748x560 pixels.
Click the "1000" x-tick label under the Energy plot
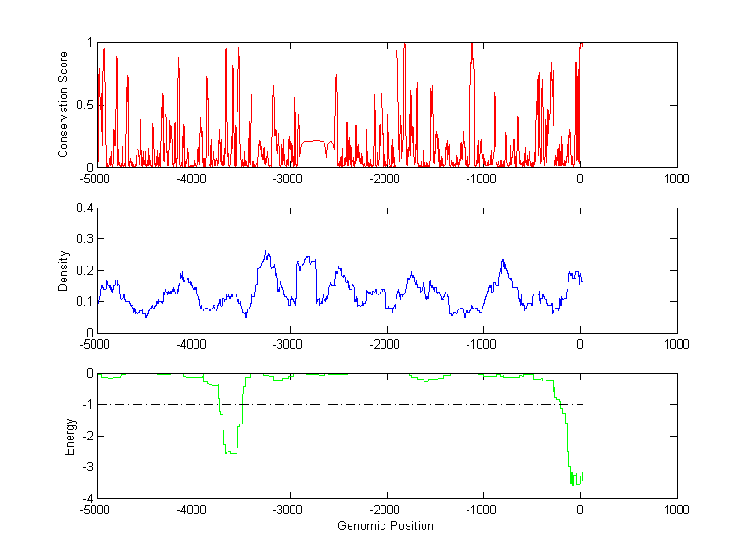pyautogui.click(x=676, y=510)
